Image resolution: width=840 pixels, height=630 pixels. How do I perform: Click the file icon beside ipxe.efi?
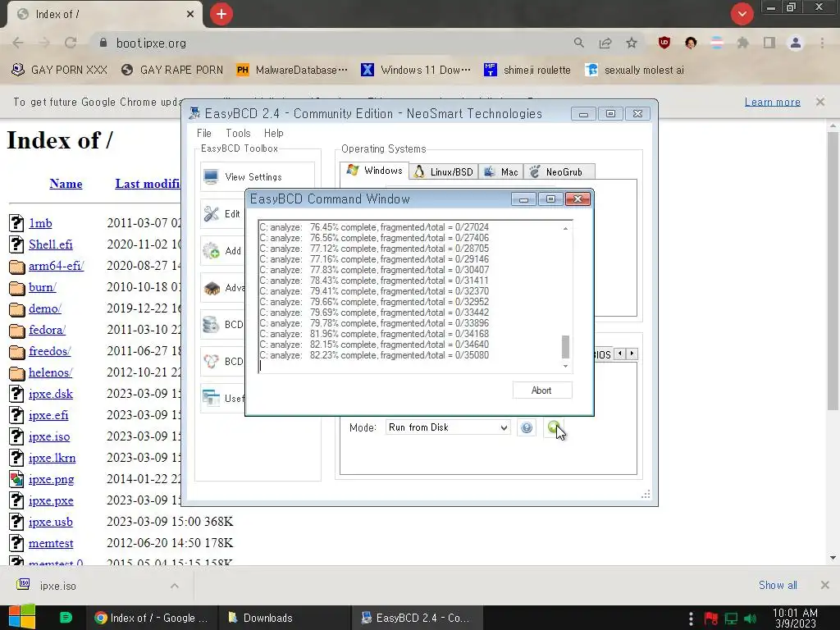(x=17, y=415)
